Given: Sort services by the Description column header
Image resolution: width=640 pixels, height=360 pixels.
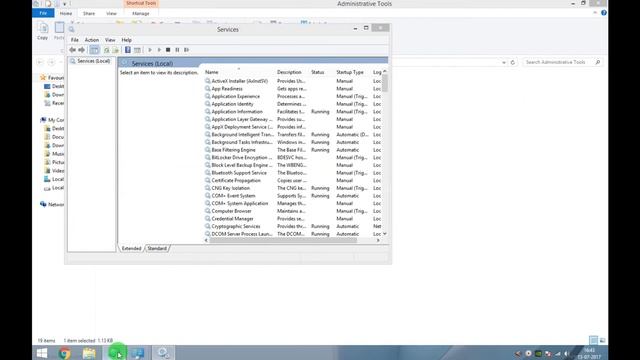Looking at the screenshot, I should coord(292,72).
